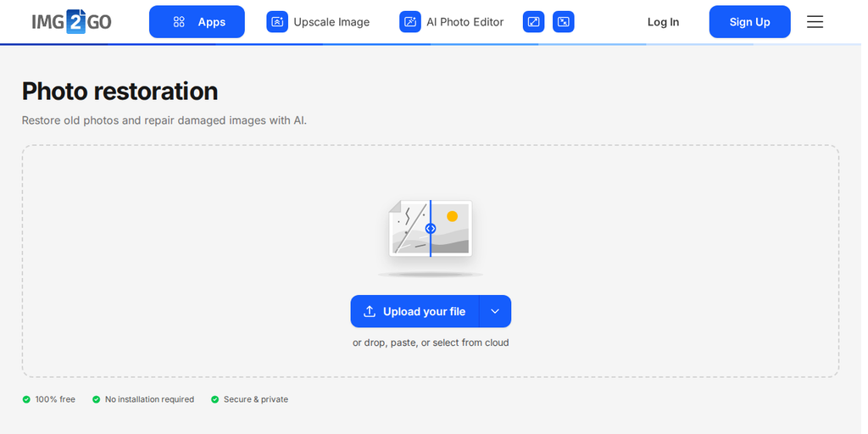Go to the Upscale Image tool
868x434 pixels.
[x=320, y=22]
